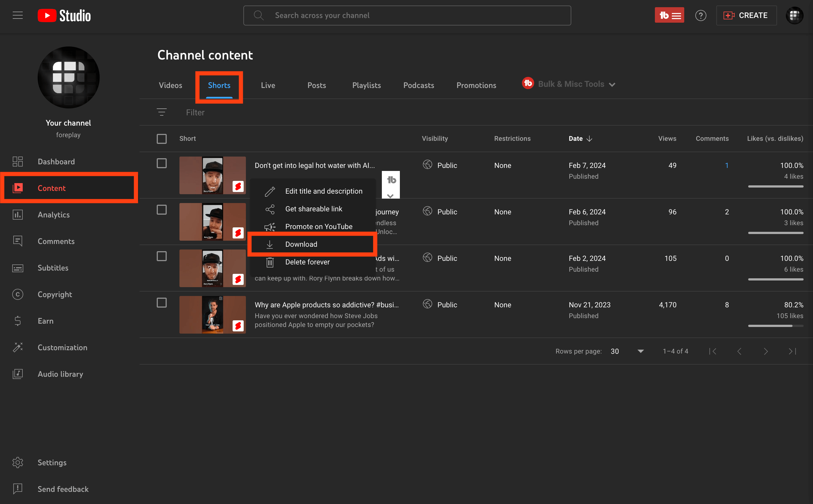813x504 pixels.
Task: Open the Dashboard from the sidebar
Action: (56, 161)
